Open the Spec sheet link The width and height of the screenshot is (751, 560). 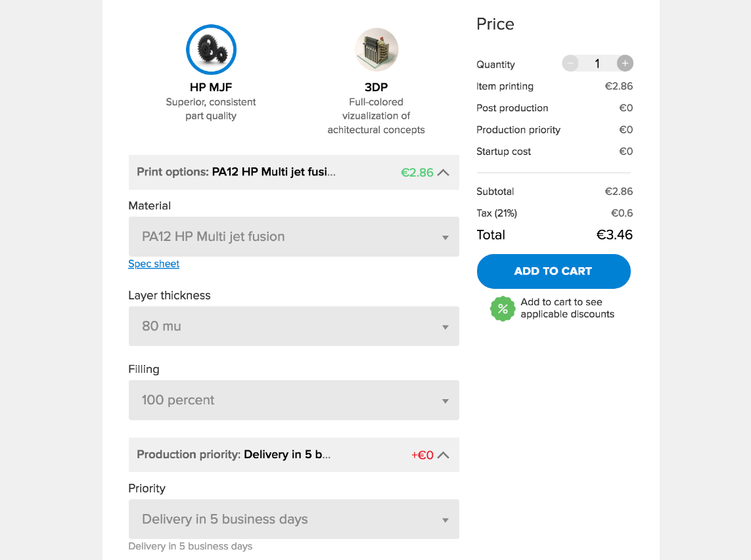click(154, 264)
